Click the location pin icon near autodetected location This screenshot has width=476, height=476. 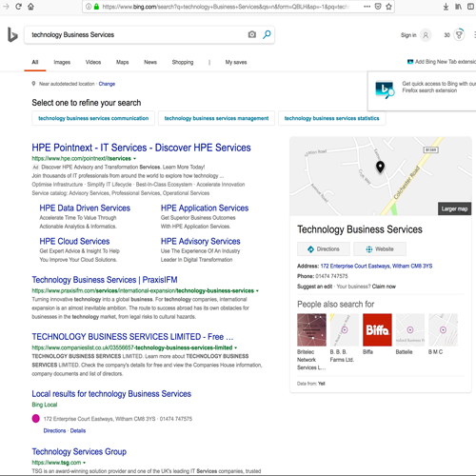coord(33,84)
